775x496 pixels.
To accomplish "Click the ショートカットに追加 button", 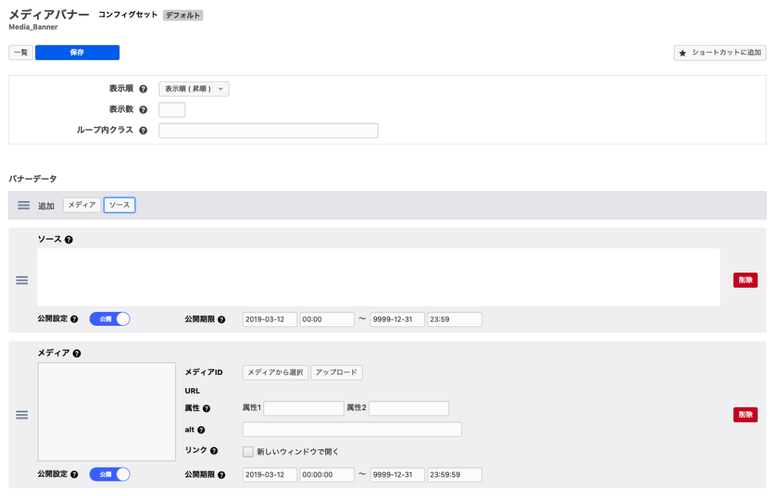I will [720, 53].
